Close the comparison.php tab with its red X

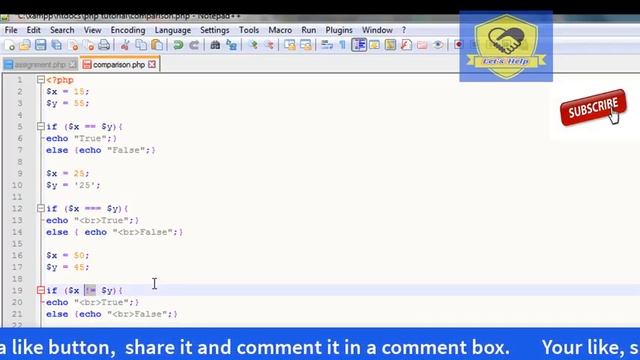pyautogui.click(x=152, y=64)
